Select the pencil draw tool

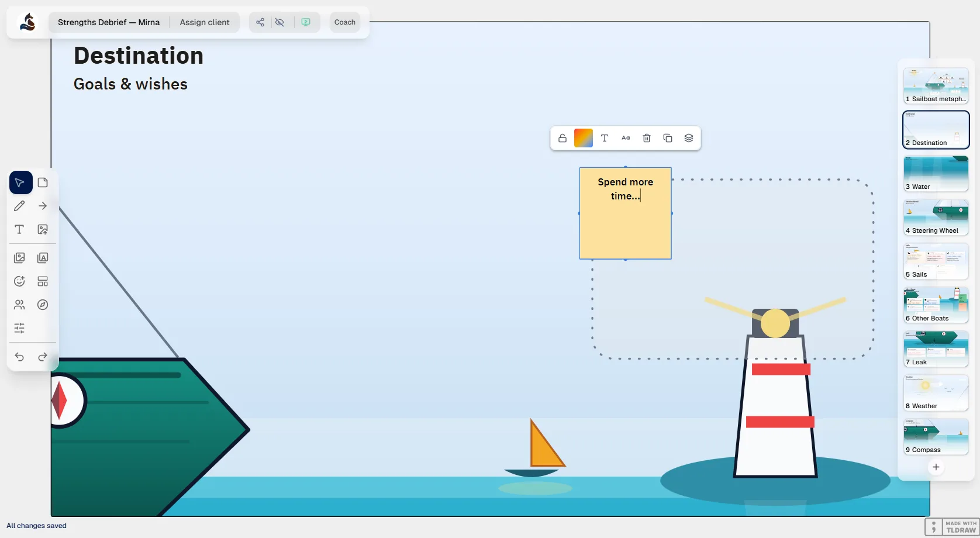(x=19, y=206)
